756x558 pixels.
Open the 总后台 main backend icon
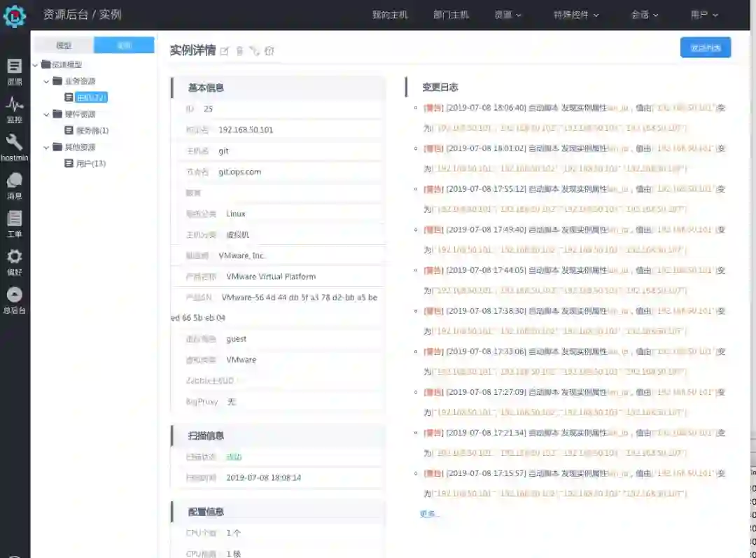[15, 300]
